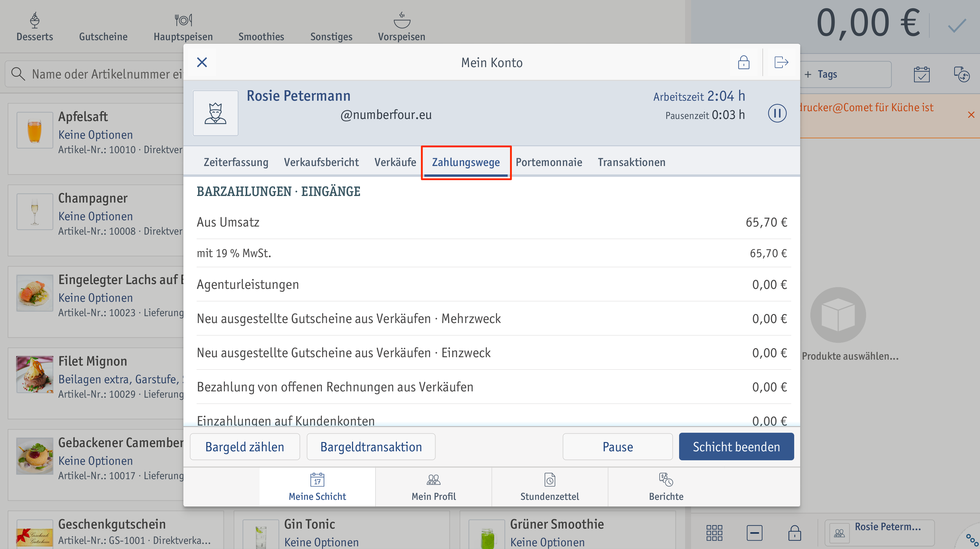Select the Champagner product thumbnail

(35, 211)
